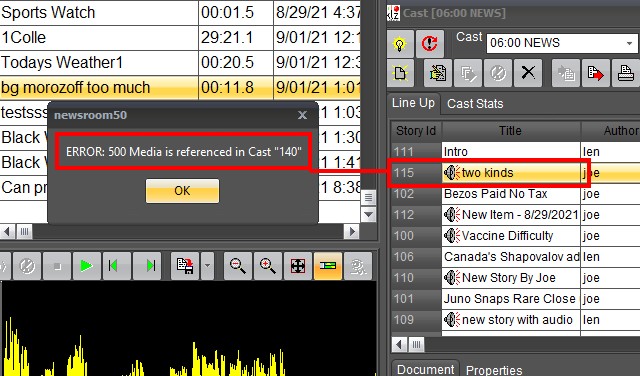This screenshot has height=376, width=640.
Task: Click the media list scroll down arrow
Action: [369, 214]
